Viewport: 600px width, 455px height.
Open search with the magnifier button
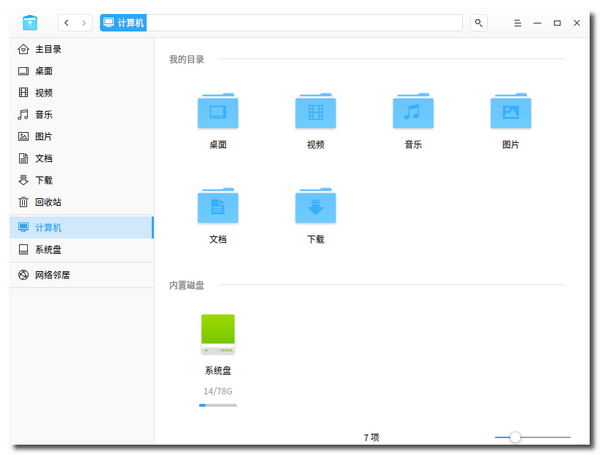(479, 23)
